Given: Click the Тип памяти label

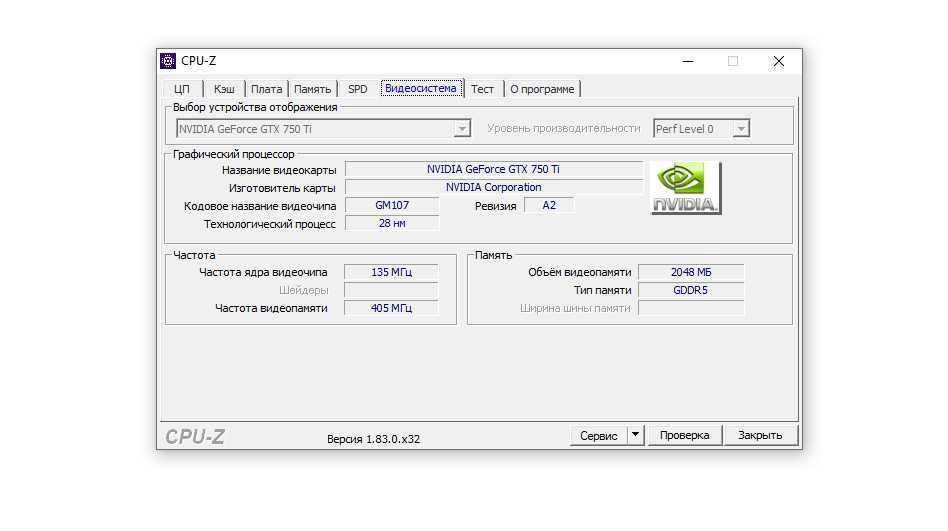Looking at the screenshot, I should pyautogui.click(x=602, y=290).
